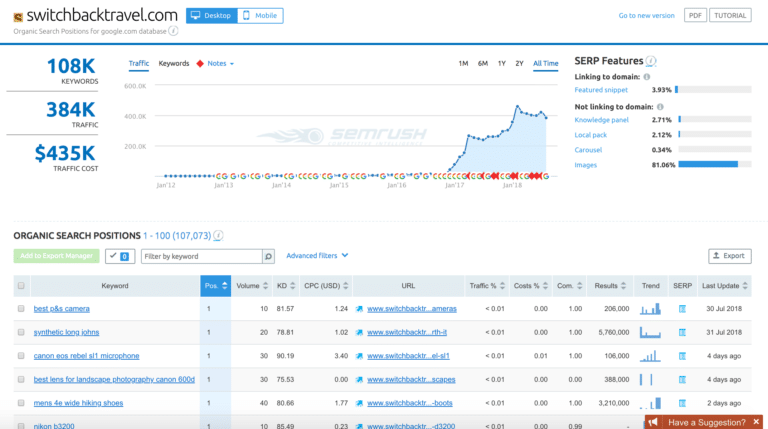Click the switchbacktravel site favicon
Screen dimensions: 768x429
[18, 18]
